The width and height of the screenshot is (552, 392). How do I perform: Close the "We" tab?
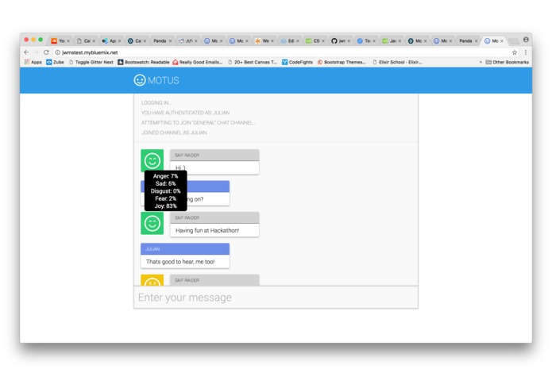(272, 41)
